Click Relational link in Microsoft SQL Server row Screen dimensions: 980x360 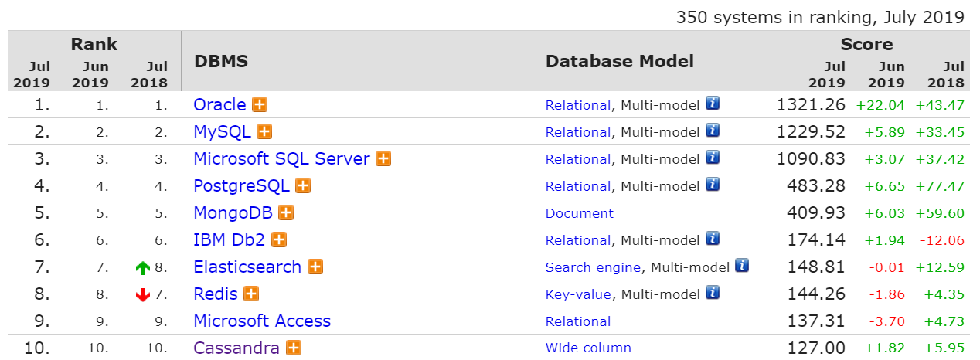578,159
